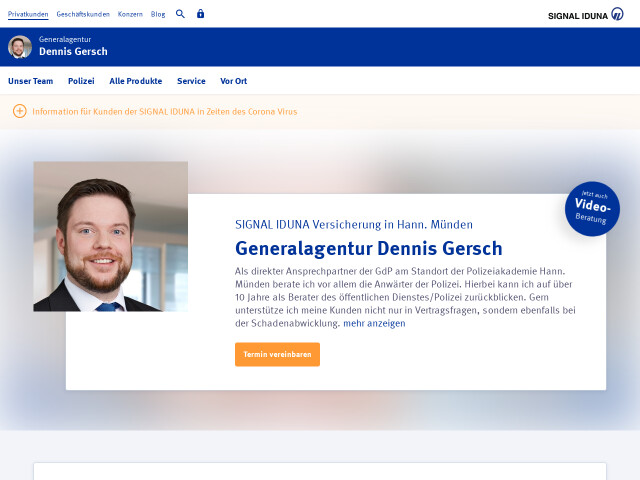This screenshot has height=480, width=640.
Task: Click the Termin vereinbaren button
Action: tap(277, 354)
